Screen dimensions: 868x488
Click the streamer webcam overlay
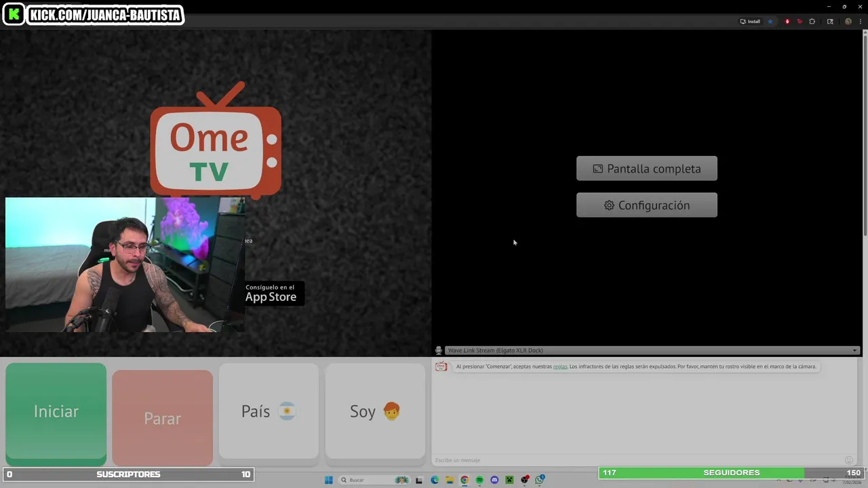coord(125,265)
